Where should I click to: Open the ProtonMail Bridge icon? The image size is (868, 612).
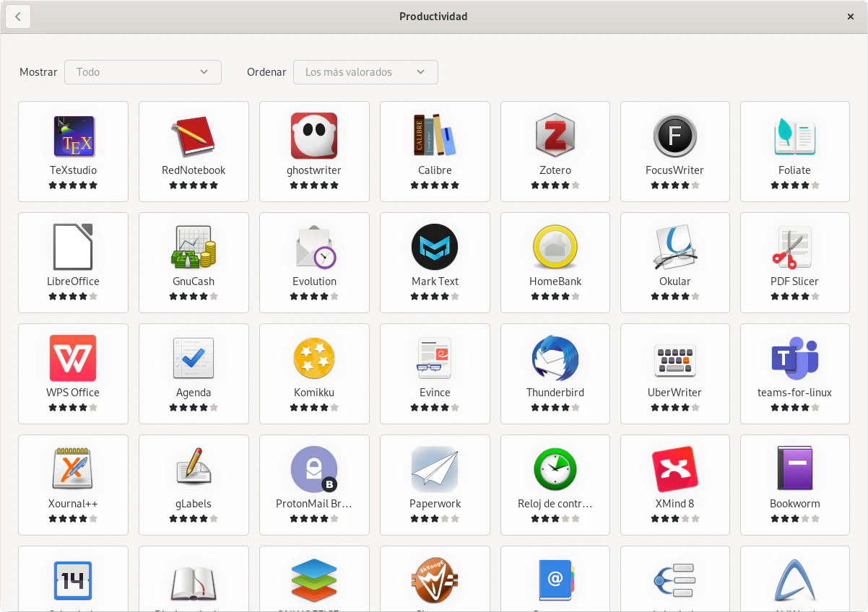pyautogui.click(x=314, y=469)
